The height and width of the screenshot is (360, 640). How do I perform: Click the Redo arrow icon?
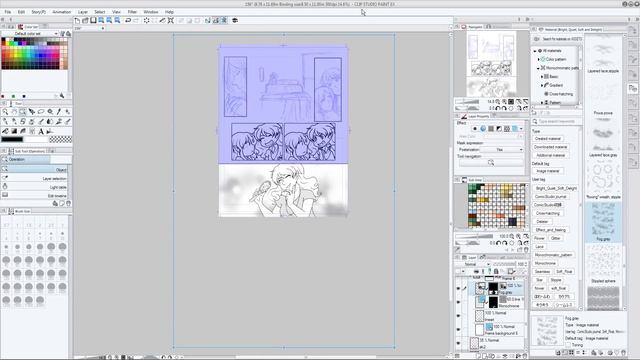136,20
